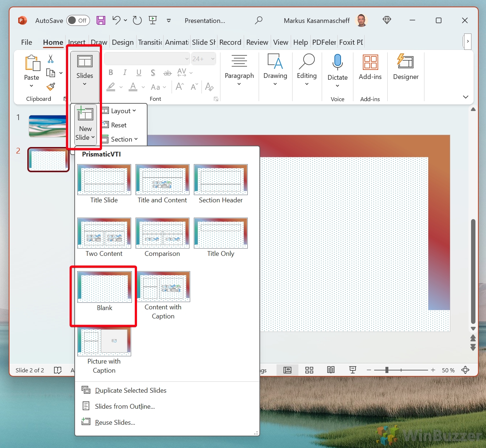
Task: Click the Undo arrow icon
Action: tap(116, 20)
